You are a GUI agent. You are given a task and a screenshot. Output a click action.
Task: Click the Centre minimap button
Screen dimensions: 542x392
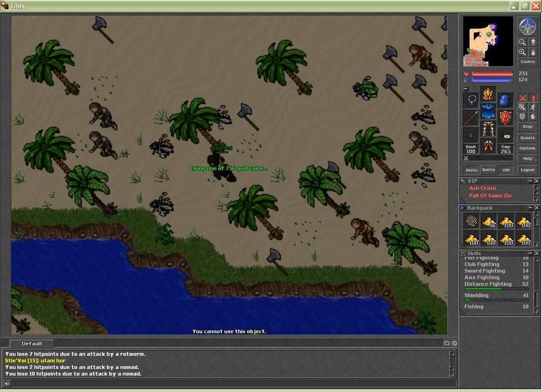[528, 62]
